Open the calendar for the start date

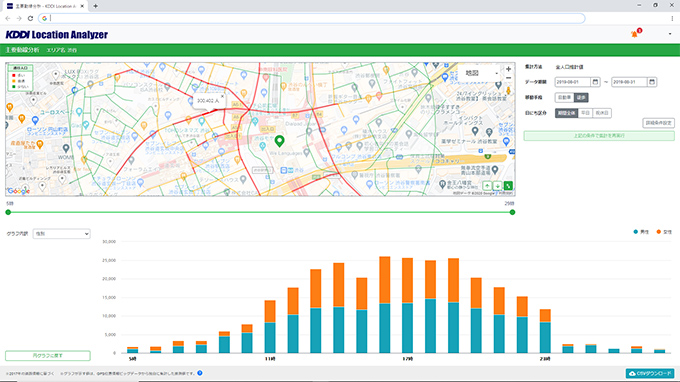[x=595, y=82]
